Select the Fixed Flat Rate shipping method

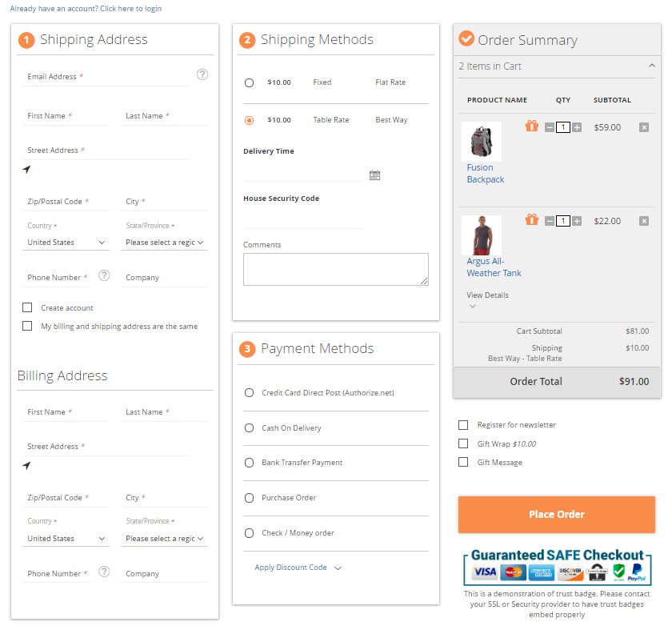point(249,82)
